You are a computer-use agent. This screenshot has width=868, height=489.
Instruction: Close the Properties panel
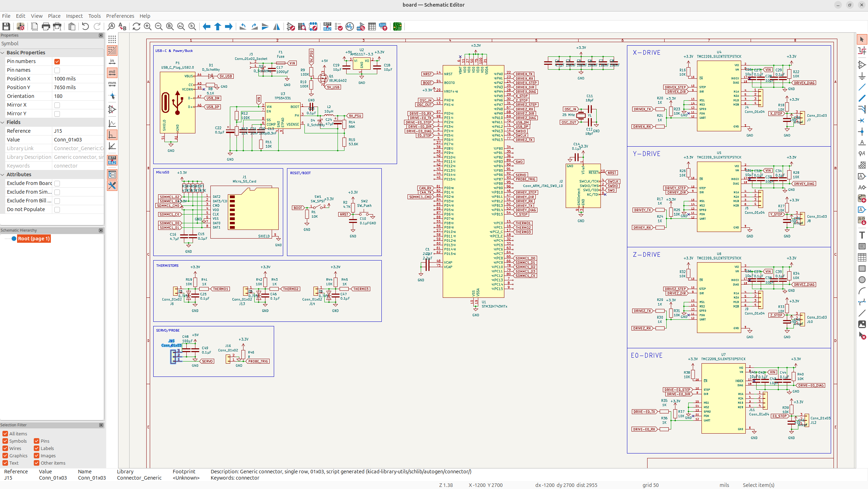[101, 36]
